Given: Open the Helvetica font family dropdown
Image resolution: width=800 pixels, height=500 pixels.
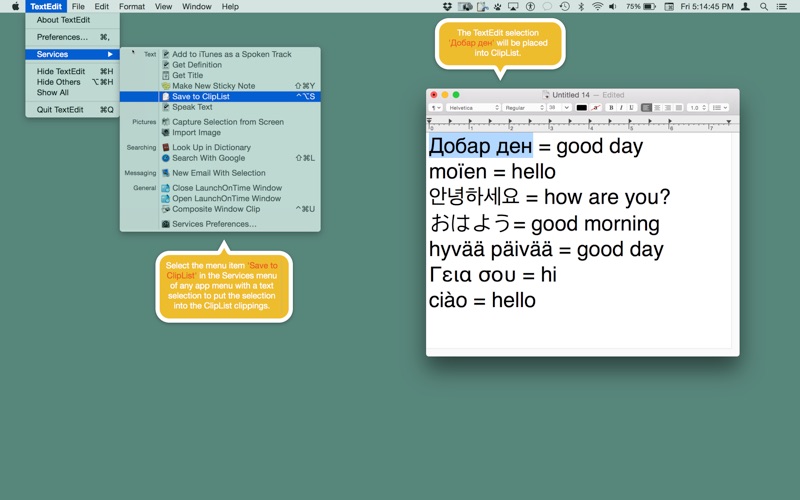Looking at the screenshot, I should [473, 108].
